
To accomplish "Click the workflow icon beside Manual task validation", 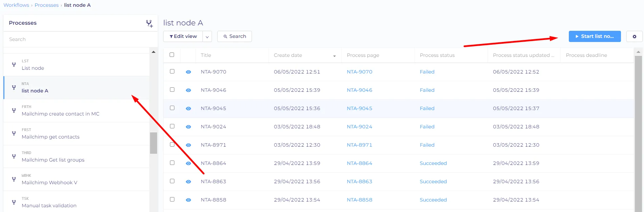I will point(14,202).
